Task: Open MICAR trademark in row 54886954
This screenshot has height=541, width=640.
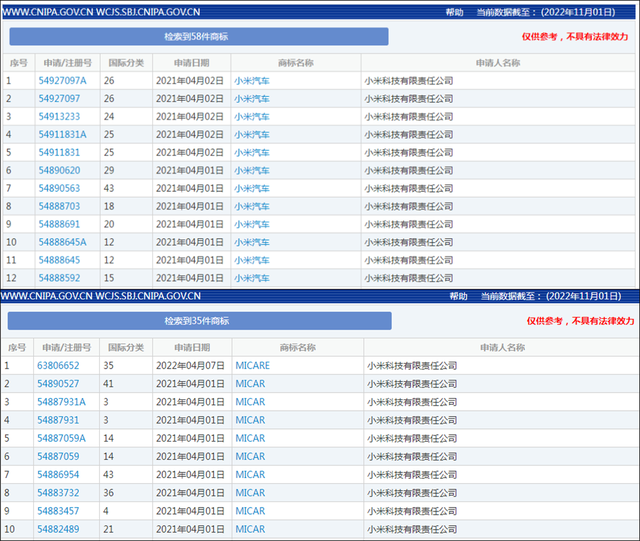Action: pyautogui.click(x=250, y=475)
